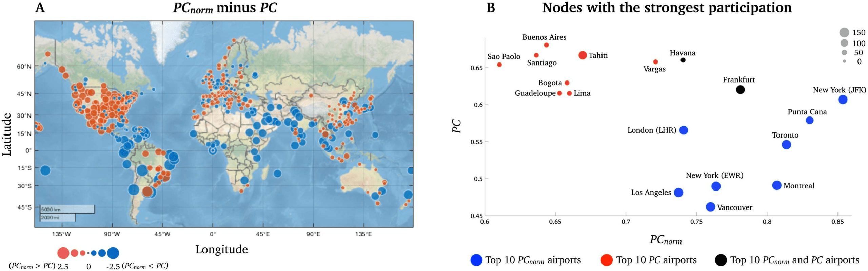Click the '0.75' x-axis tick label
This screenshot has height=271, width=868.
[696, 222]
